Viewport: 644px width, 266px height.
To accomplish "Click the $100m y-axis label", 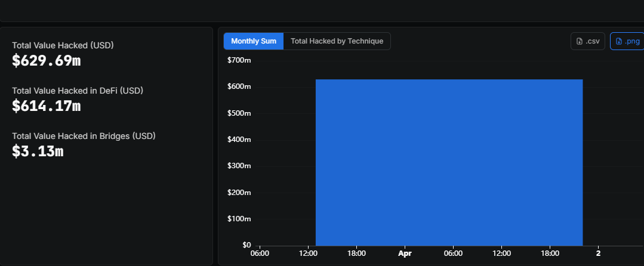I will point(239,218).
